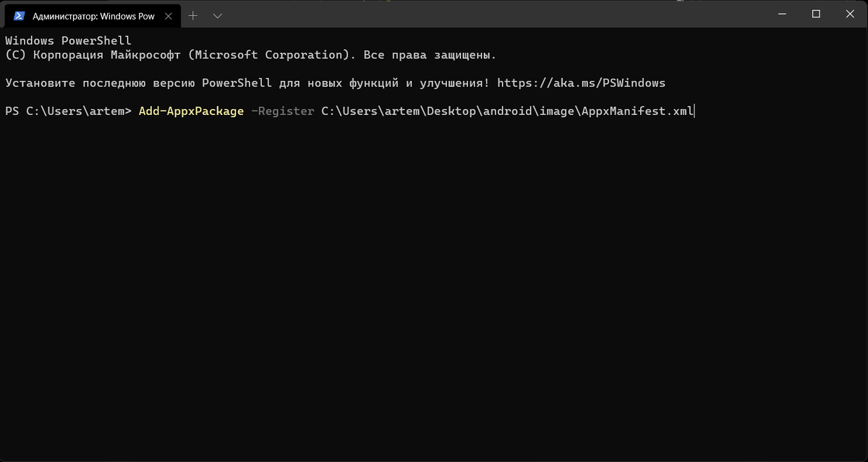Expand the new tab profile dropdown chevron
This screenshot has height=462, width=868.
(x=218, y=15)
